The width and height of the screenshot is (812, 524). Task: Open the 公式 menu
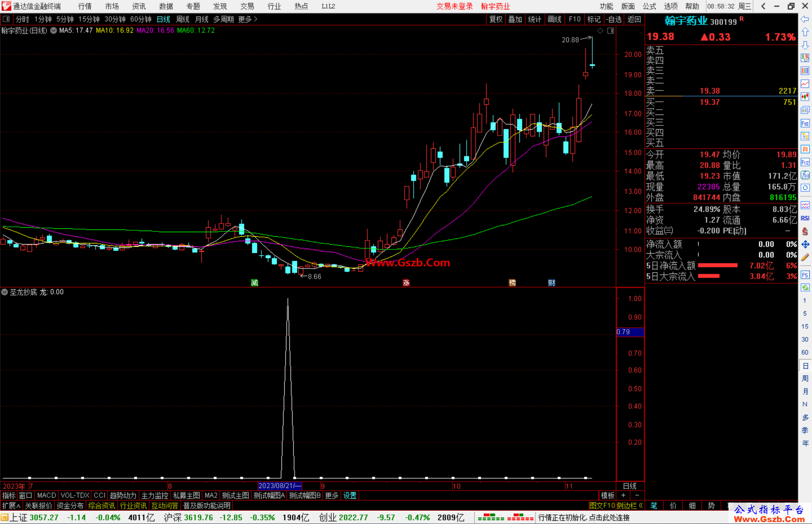[x=649, y=6]
